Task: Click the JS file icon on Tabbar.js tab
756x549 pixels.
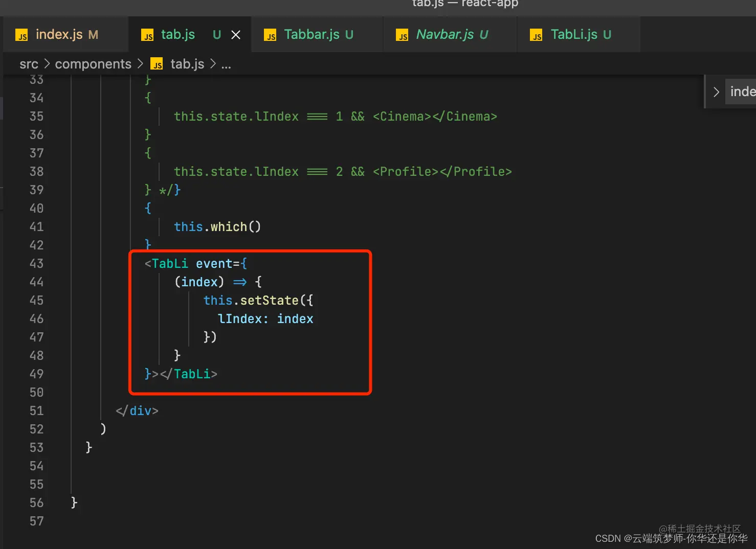Action: [x=270, y=35]
